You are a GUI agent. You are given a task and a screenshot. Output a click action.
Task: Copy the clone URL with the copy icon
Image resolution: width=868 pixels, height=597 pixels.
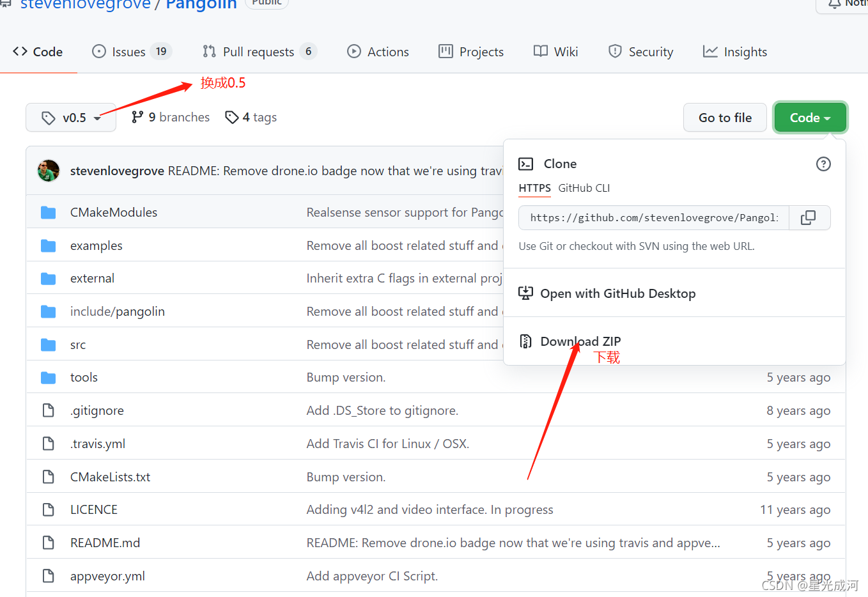[x=808, y=218]
